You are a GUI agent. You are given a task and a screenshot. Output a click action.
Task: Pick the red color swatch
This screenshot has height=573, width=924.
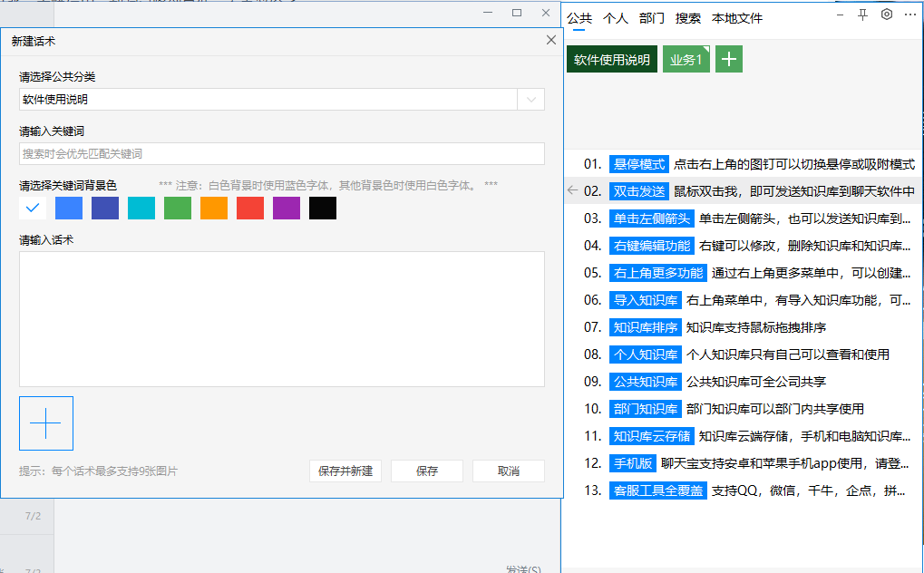pyautogui.click(x=250, y=208)
